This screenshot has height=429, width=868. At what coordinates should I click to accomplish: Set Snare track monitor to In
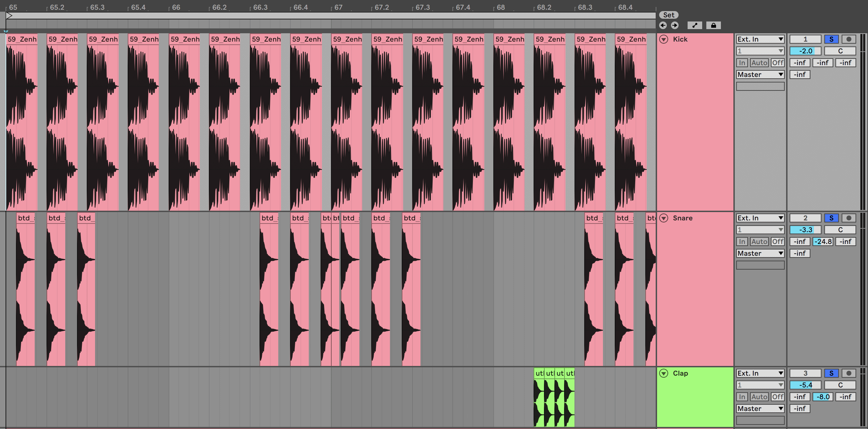coord(742,242)
